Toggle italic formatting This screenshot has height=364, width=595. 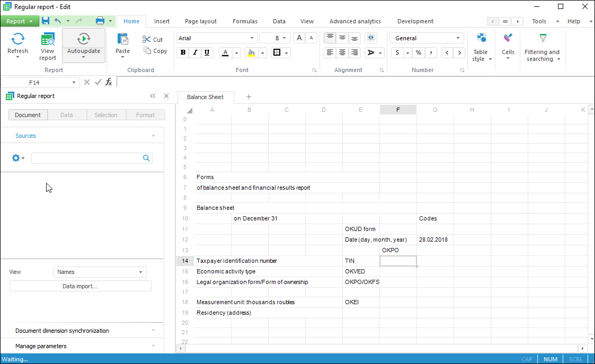tap(195, 52)
